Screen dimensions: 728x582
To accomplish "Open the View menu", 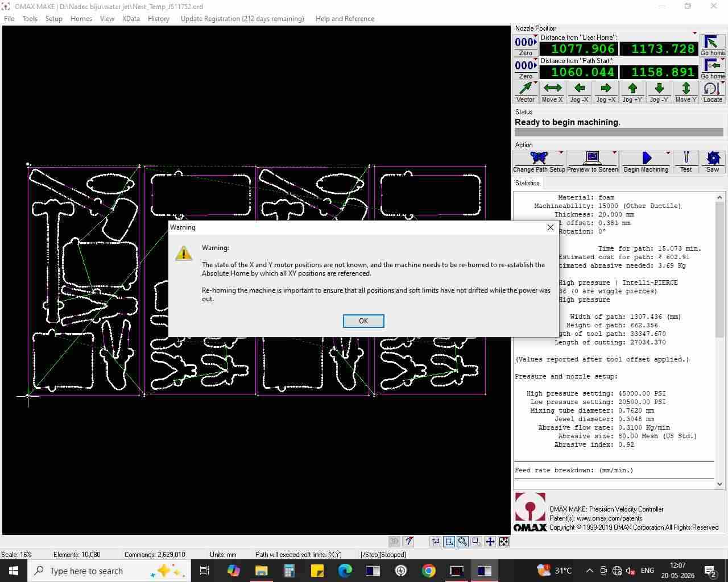I will pos(107,19).
